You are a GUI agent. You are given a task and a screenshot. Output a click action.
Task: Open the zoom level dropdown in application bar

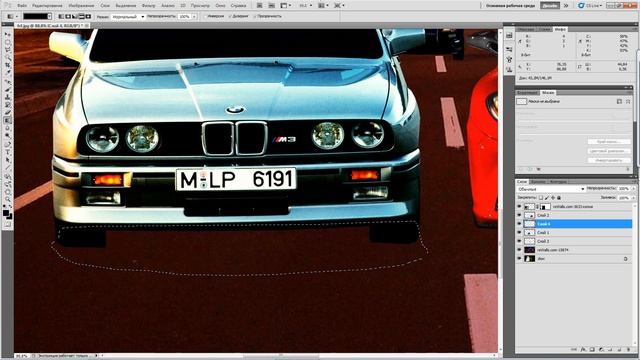(x=306, y=6)
